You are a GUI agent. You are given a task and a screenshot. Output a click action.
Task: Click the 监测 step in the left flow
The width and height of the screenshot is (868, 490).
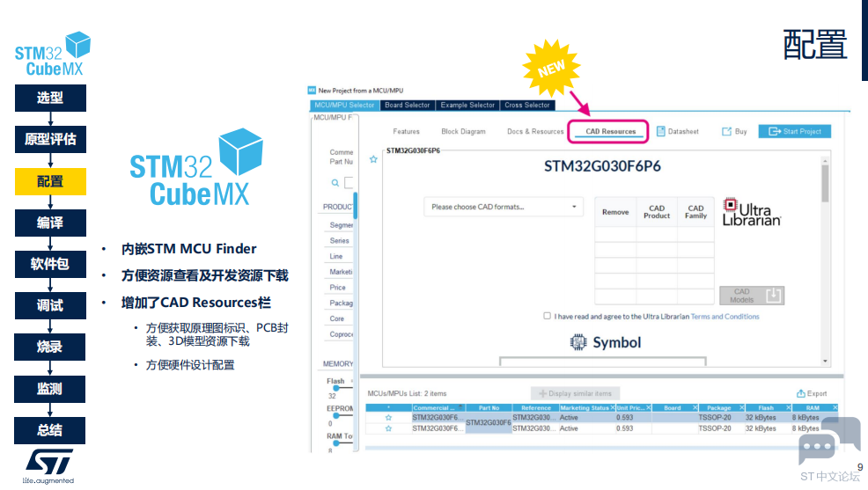coord(50,389)
